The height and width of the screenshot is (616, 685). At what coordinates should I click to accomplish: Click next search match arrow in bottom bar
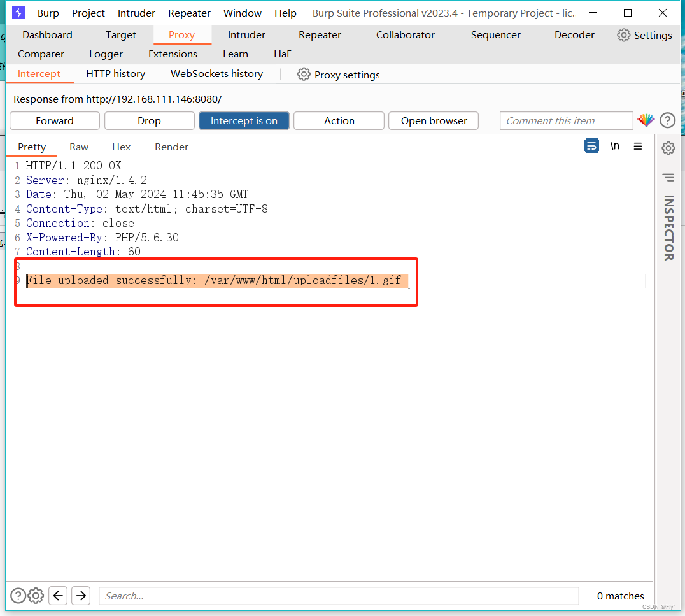[81, 596]
